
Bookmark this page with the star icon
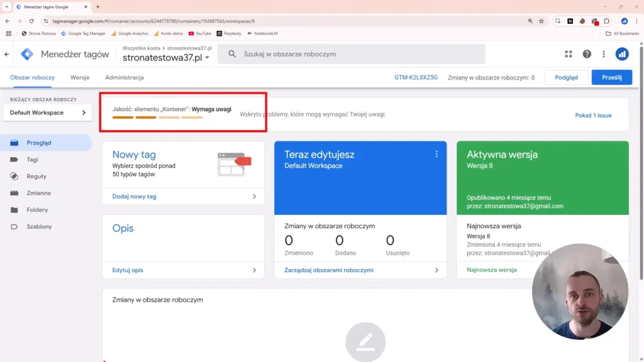pyautogui.click(x=541, y=21)
